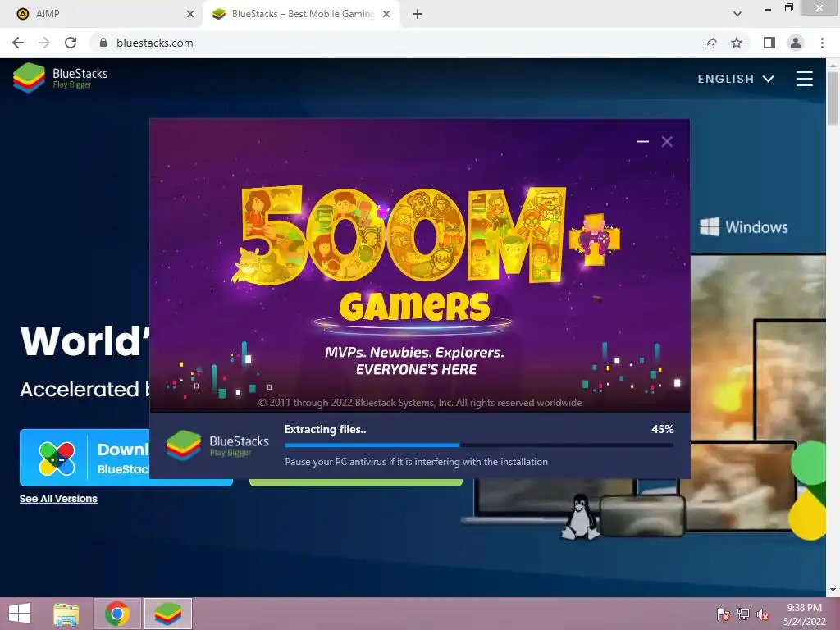
Task: Go back to previous page
Action: tap(18, 43)
